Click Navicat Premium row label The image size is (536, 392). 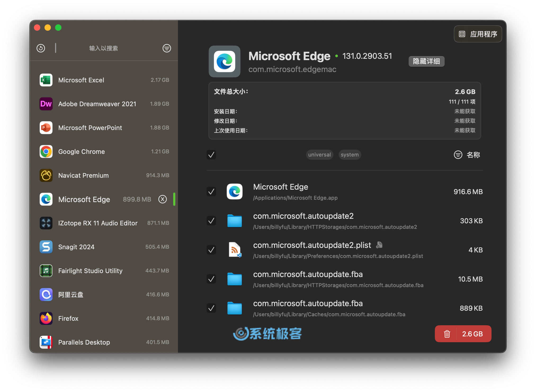pos(83,175)
